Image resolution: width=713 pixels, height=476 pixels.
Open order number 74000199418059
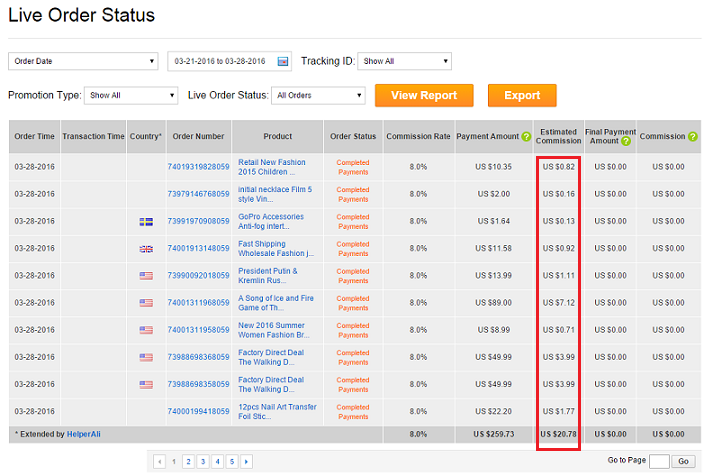198,411
